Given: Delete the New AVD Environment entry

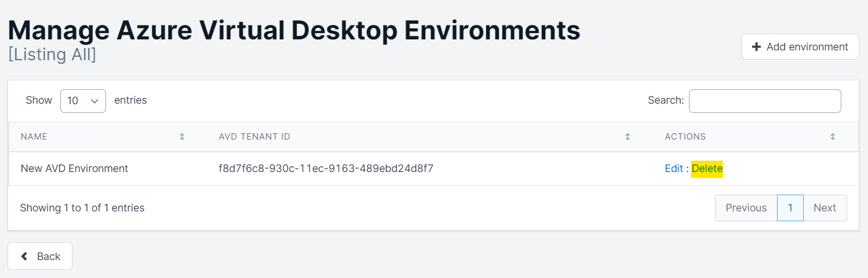Looking at the screenshot, I should (707, 169).
